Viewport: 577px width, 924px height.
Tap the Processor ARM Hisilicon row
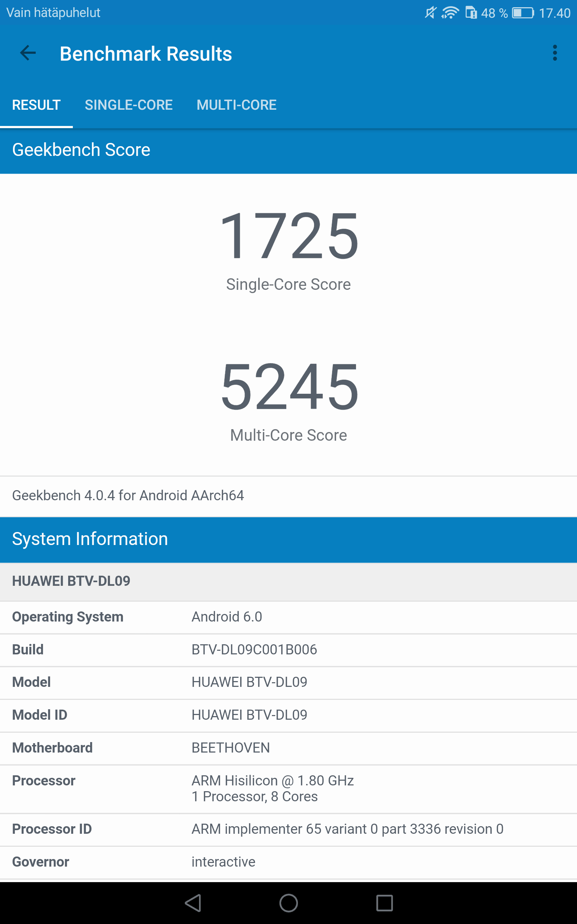pyautogui.click(x=288, y=788)
